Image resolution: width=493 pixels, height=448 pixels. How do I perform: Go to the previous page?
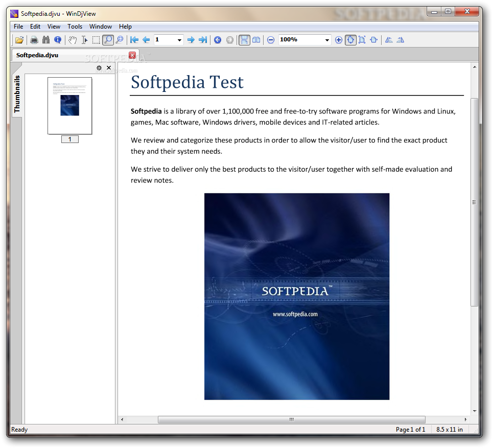[146, 40]
